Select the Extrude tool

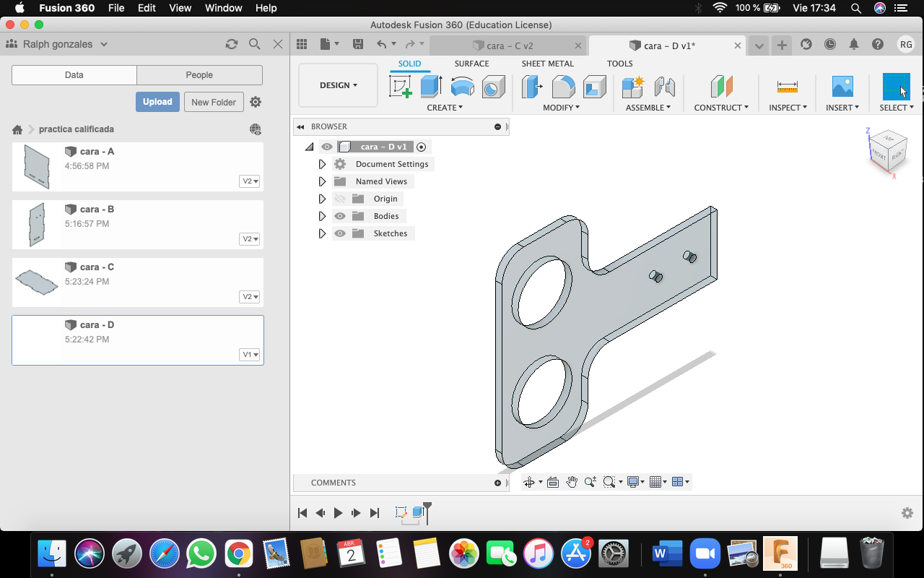pos(431,87)
